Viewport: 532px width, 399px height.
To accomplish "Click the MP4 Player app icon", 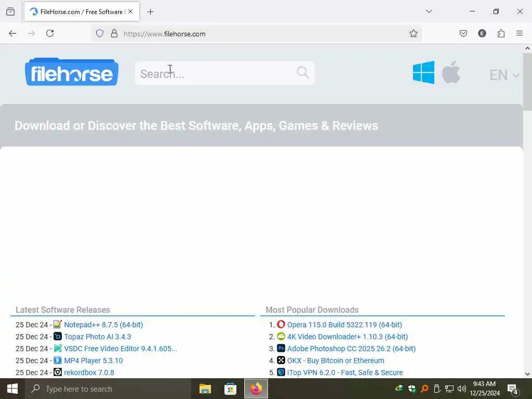I will point(58,360).
